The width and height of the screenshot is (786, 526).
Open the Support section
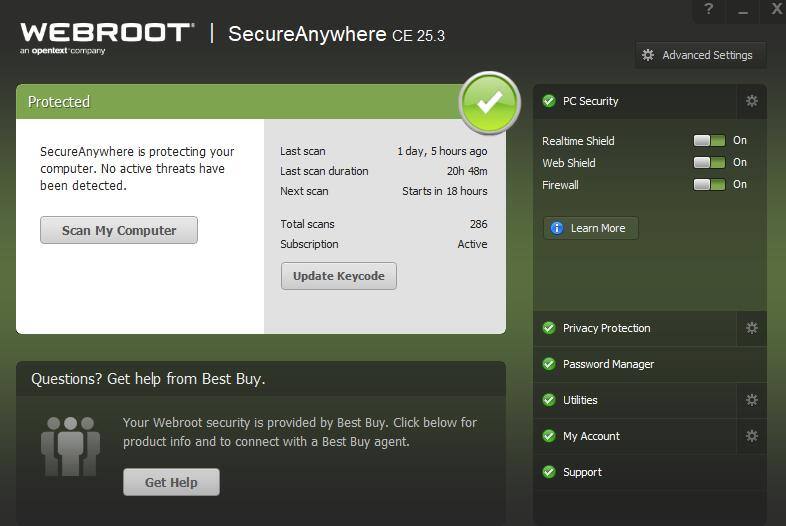point(582,472)
